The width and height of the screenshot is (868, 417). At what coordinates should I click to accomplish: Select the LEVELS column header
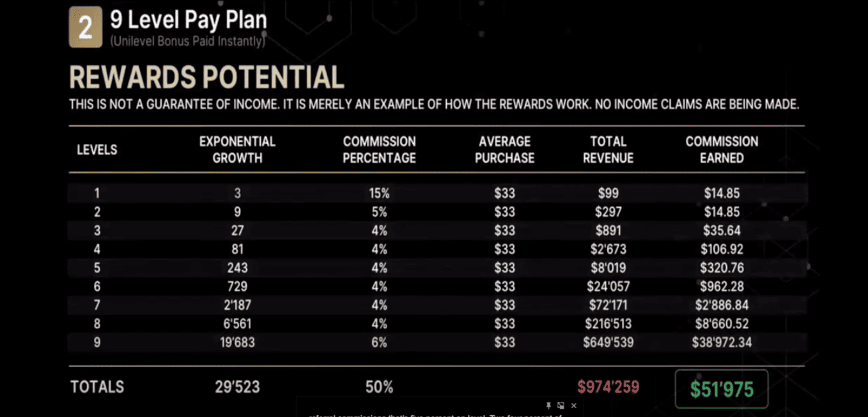click(97, 150)
